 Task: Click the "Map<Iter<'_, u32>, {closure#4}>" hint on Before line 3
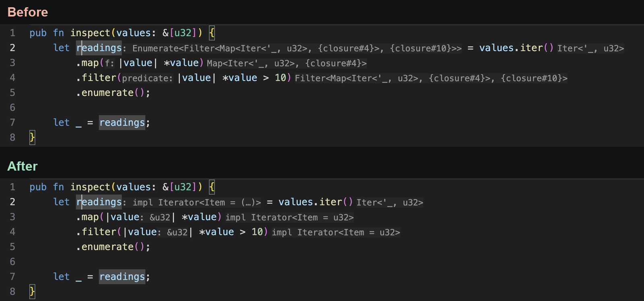pos(287,63)
